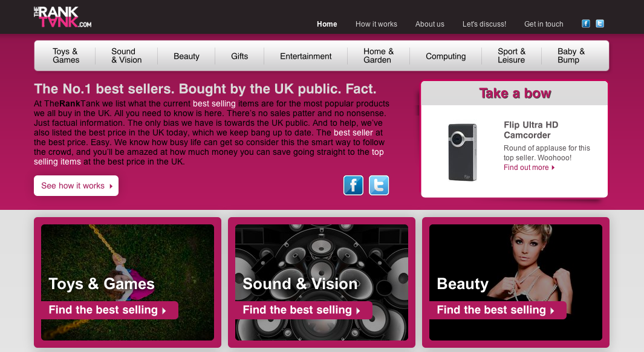Viewport: 644px width, 352px height.
Task: Click Find the best selling under Toys & Games
Action: [109, 310]
